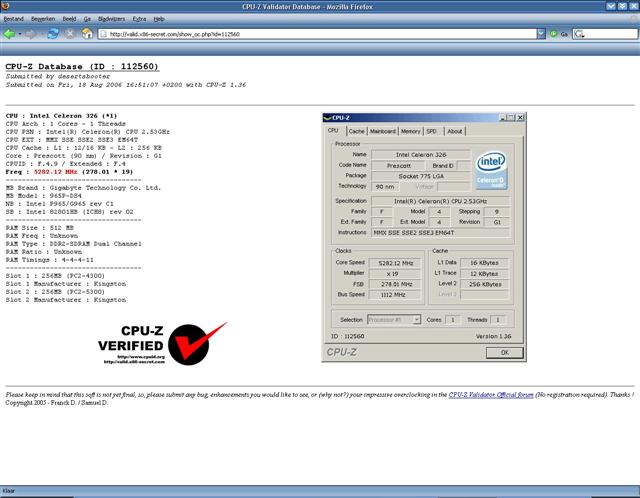Click the 'RAM Timings : 4-4-4-11' line
This screenshot has height=498, width=640.
(x=49, y=260)
